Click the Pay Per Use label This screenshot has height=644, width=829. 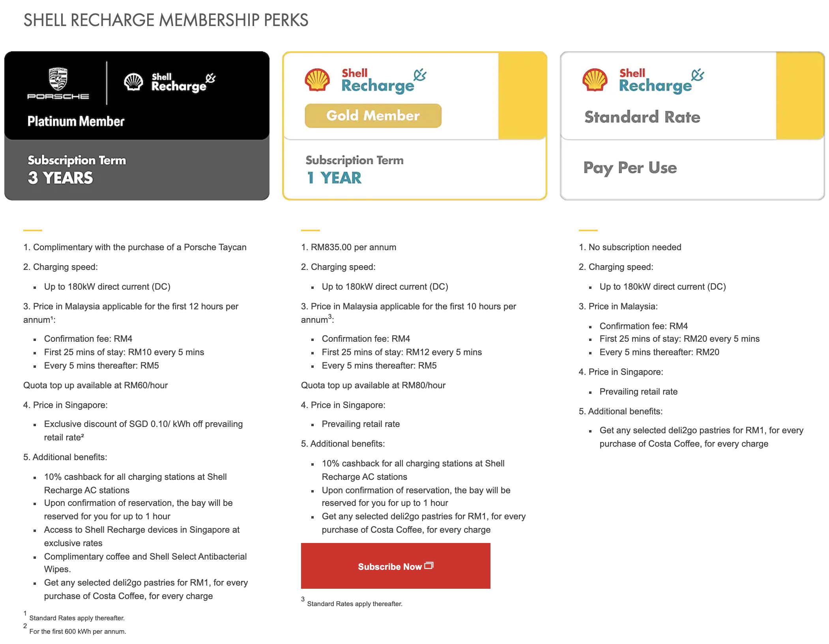tap(630, 168)
